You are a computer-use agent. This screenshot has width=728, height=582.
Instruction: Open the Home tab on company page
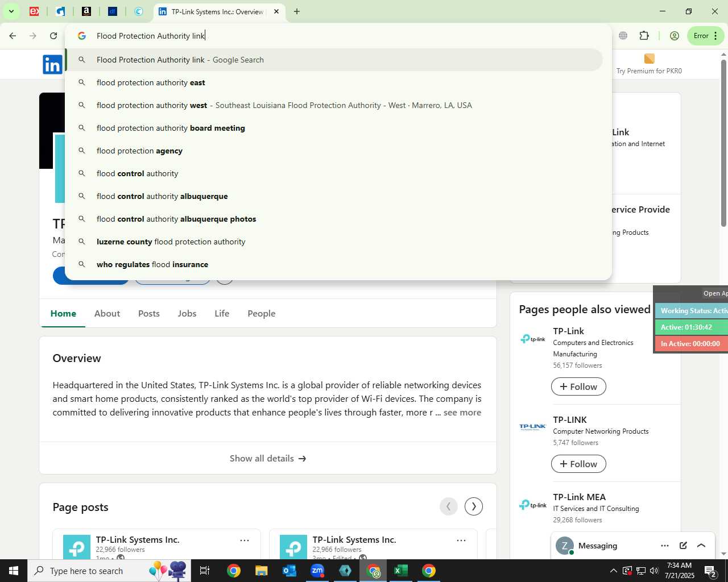[x=63, y=314]
